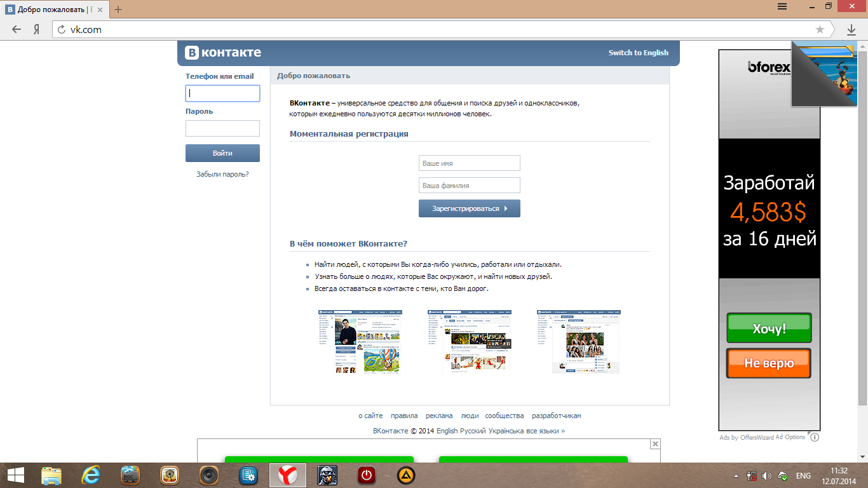The image size is (868, 488).
Task: Bookmark the page with the star icon
Action: click(x=820, y=29)
